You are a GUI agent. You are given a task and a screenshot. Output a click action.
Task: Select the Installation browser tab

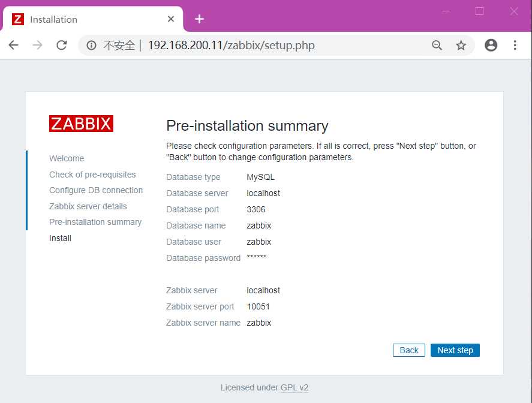92,19
